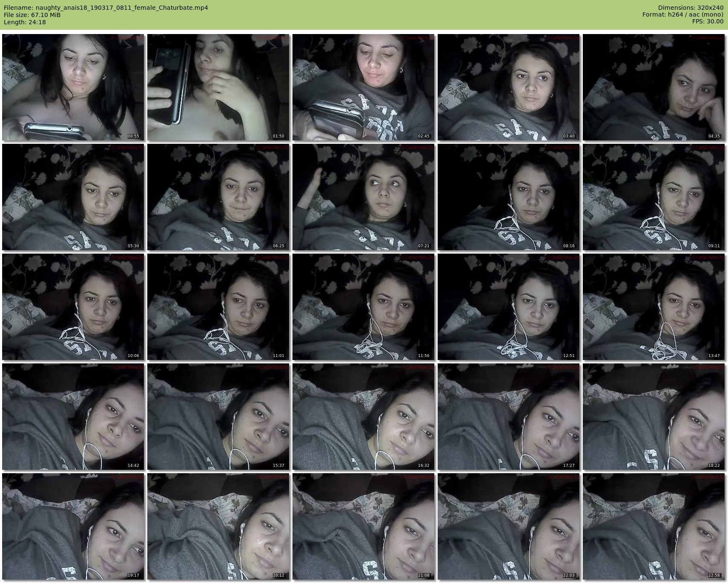Pick the frame captured at 03:40
The width and height of the screenshot is (728, 583).
click(x=509, y=87)
